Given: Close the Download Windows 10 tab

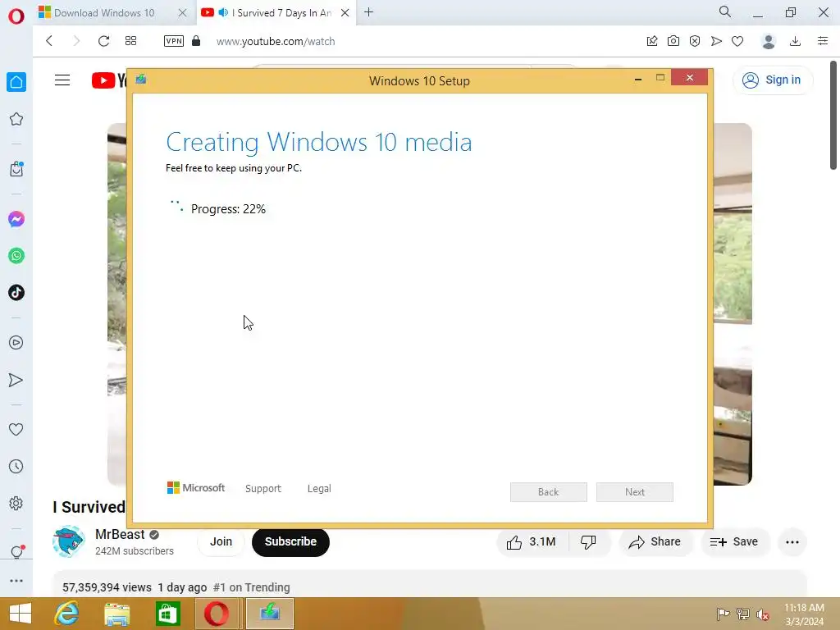Looking at the screenshot, I should (182, 13).
